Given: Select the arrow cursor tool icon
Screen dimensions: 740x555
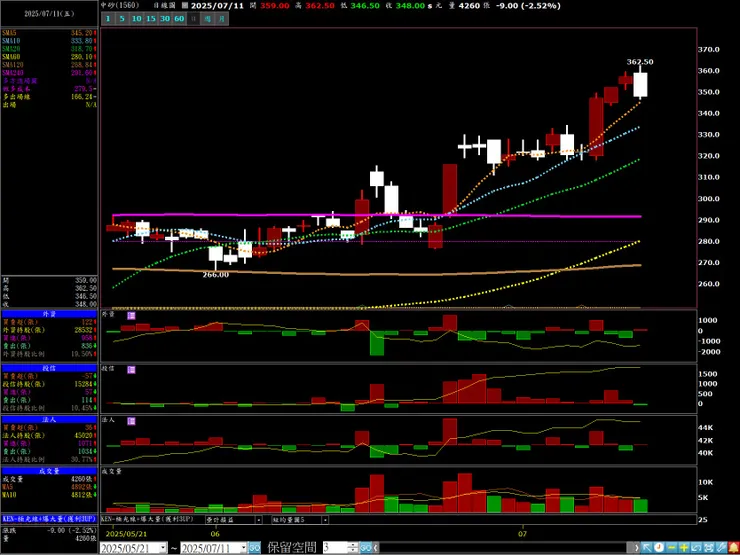Looking at the screenshot, I should (647, 547).
